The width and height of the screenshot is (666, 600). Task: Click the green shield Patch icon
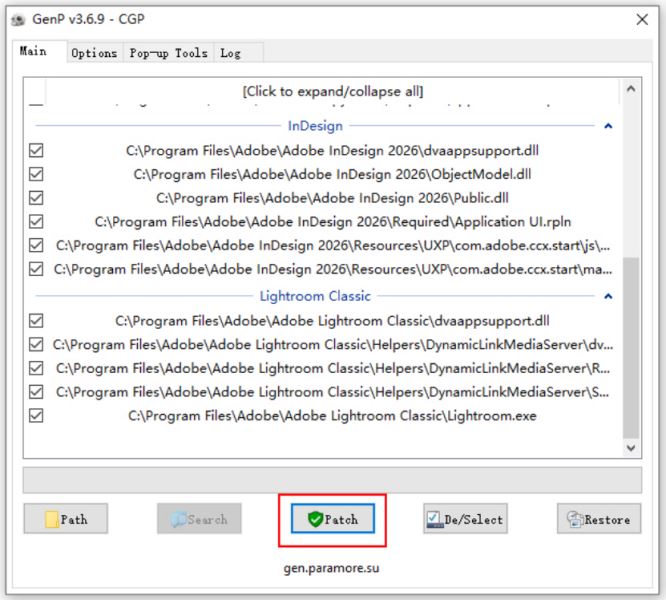pos(315,519)
